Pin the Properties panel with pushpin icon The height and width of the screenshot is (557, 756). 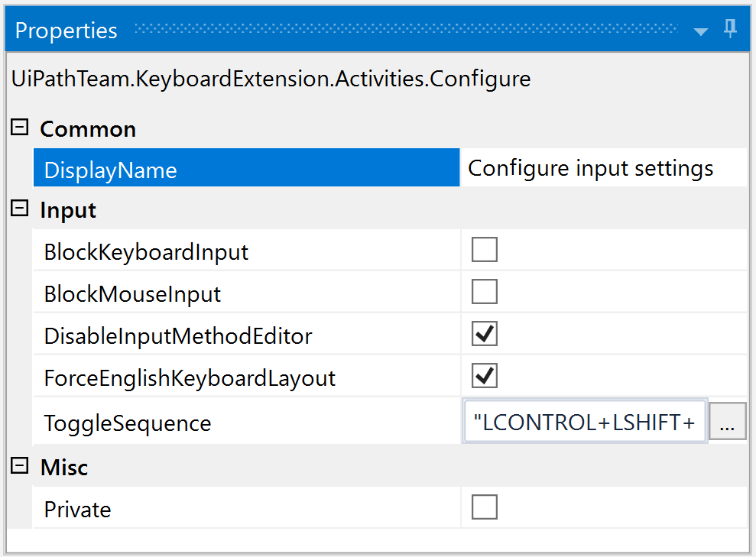coord(731,29)
